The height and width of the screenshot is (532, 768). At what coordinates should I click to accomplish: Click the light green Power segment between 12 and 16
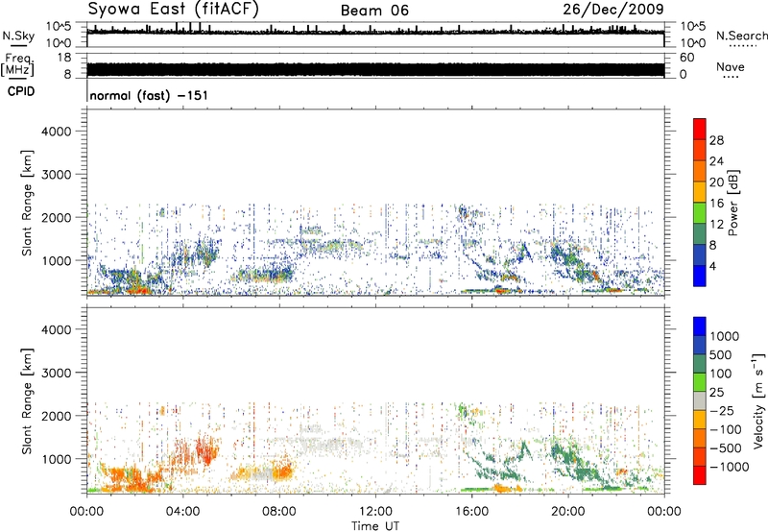coord(700,213)
